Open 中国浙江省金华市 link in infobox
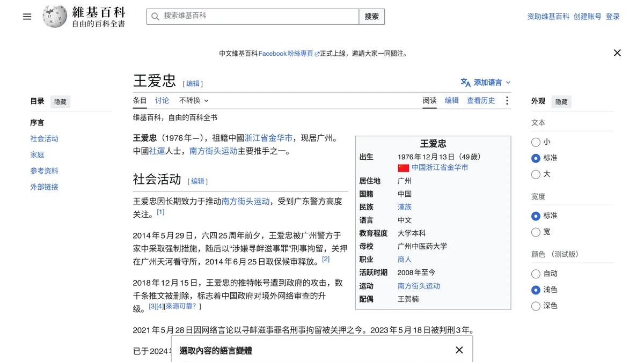 tap(440, 168)
